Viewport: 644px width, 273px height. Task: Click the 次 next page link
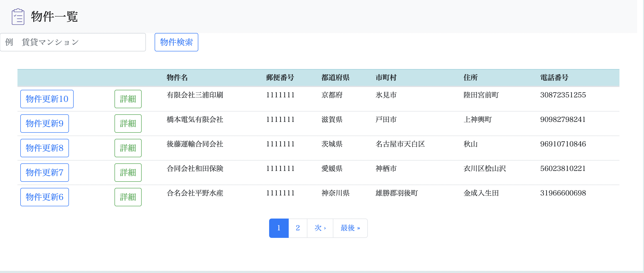coord(320,228)
